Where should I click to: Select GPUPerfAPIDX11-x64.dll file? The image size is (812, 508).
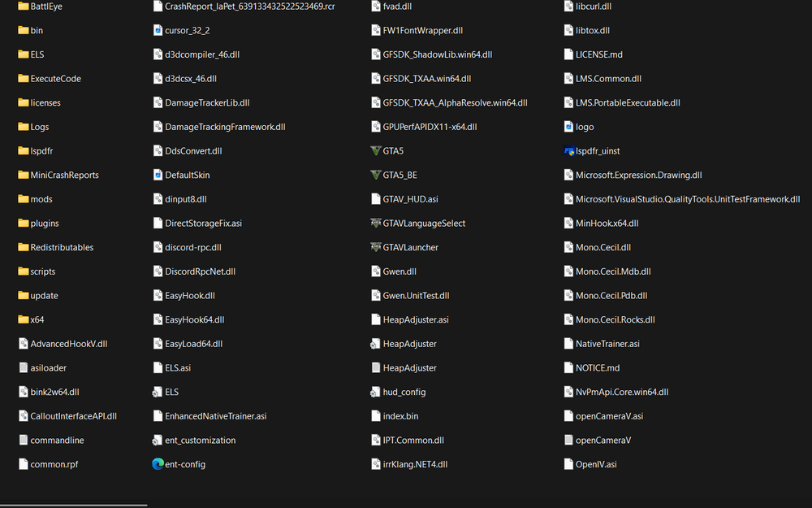click(424, 127)
